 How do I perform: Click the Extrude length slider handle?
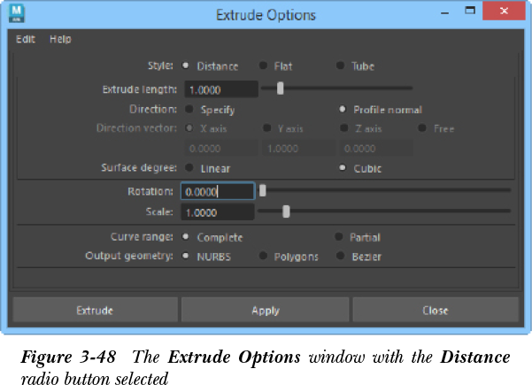pyautogui.click(x=281, y=88)
